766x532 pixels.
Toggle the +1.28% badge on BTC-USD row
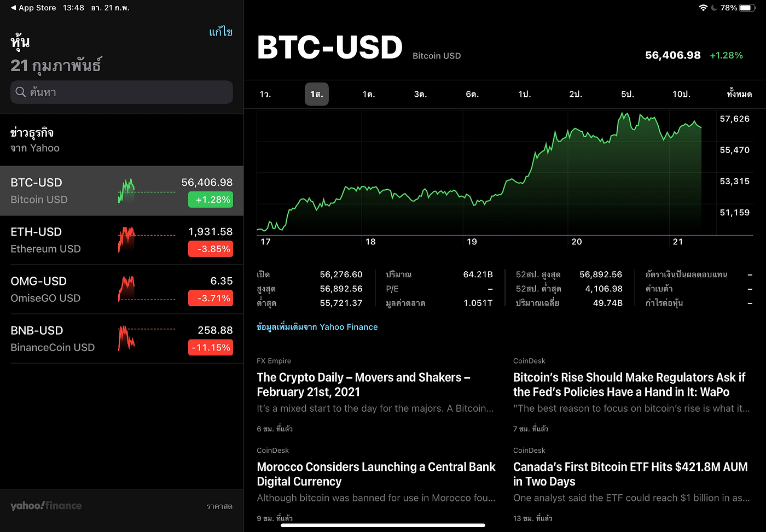coord(211,200)
